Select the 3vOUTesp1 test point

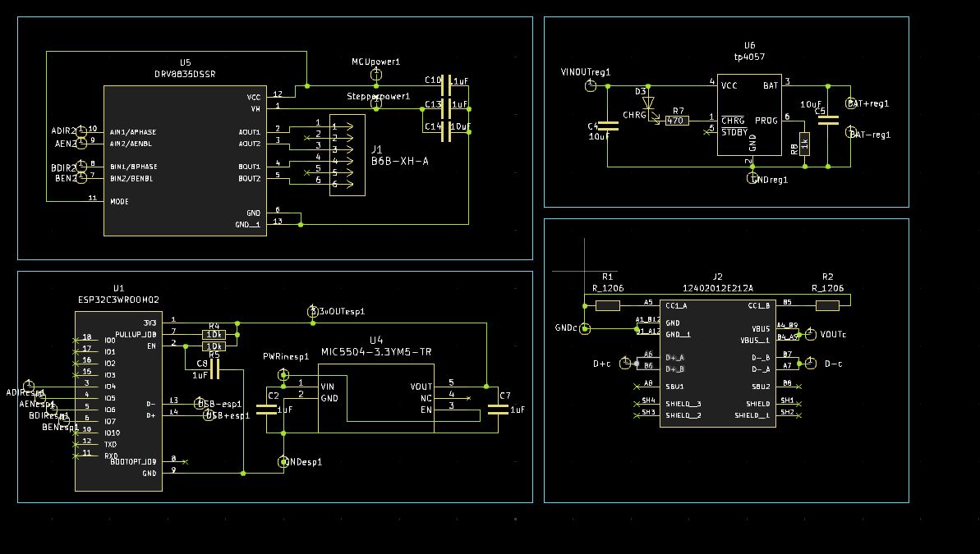click(x=313, y=311)
